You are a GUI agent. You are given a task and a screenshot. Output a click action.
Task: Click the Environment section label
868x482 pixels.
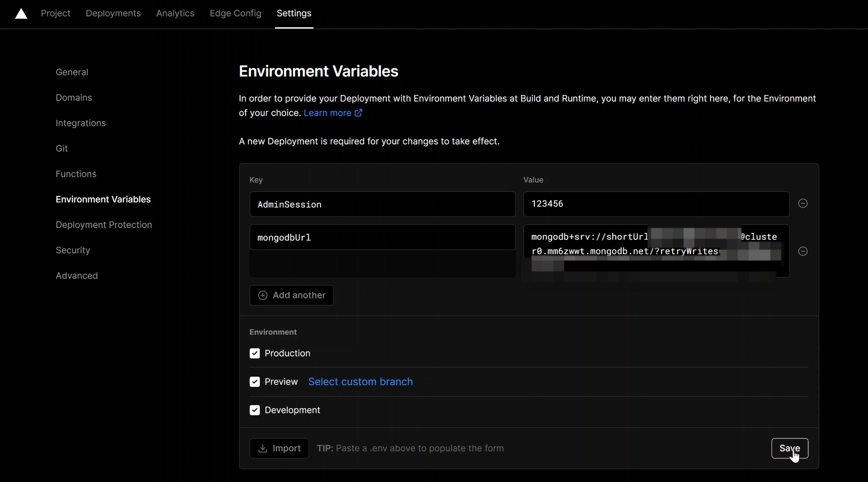[273, 332]
